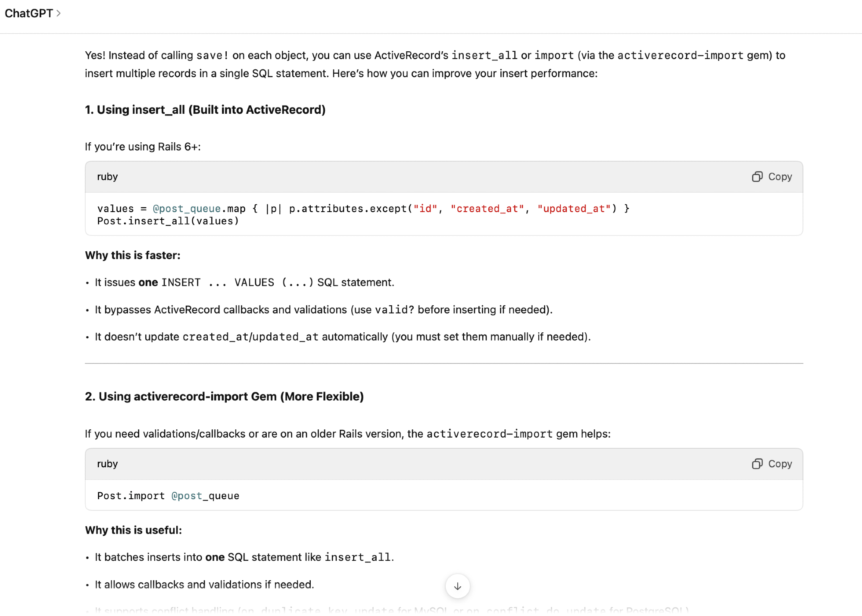Click the values = @post_queue.map code line
The width and height of the screenshot is (862, 616).
click(363, 209)
